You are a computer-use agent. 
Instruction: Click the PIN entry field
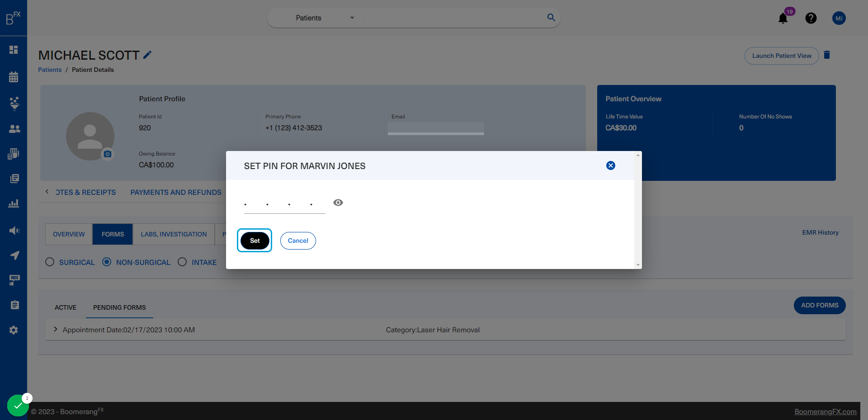[285, 204]
